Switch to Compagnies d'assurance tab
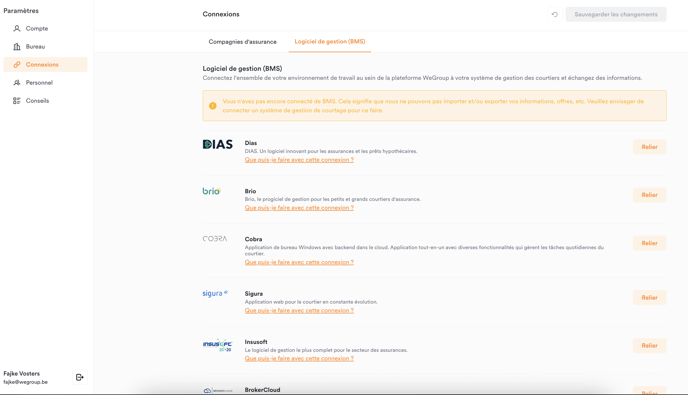The height and width of the screenshot is (395, 688). (243, 42)
